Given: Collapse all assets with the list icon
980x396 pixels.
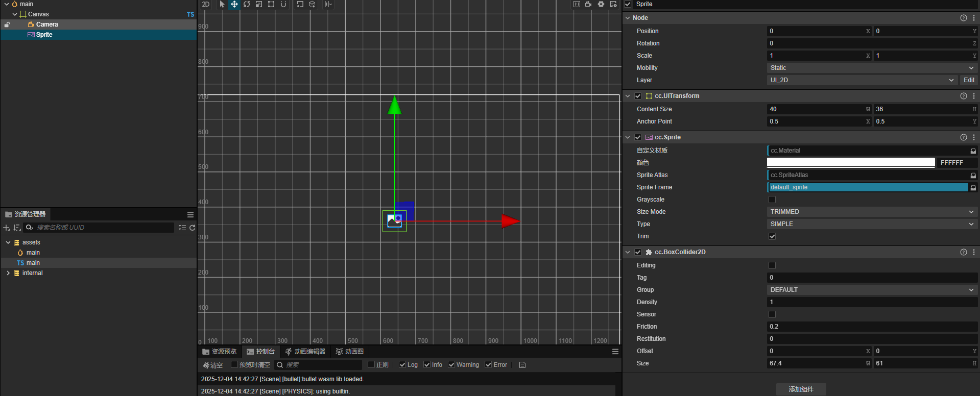Looking at the screenshot, I should pyautogui.click(x=182, y=228).
